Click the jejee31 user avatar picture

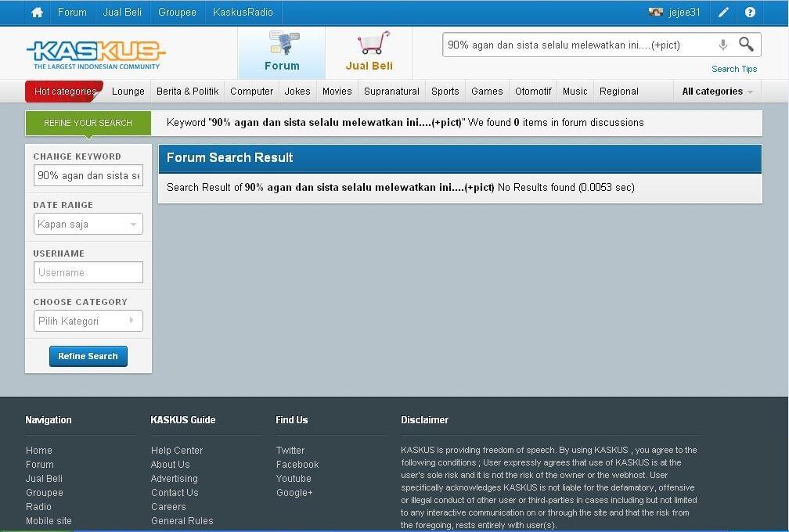click(655, 12)
